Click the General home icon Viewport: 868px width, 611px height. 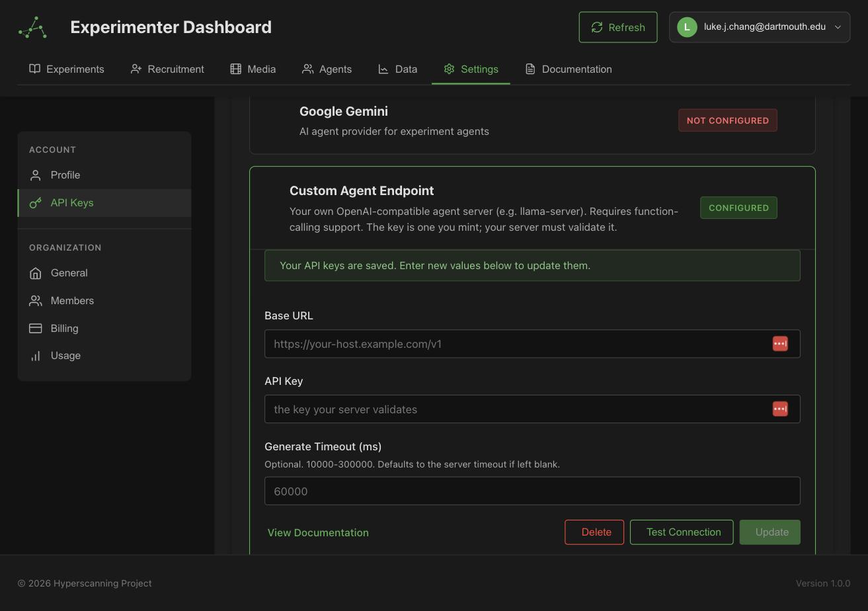tap(36, 273)
